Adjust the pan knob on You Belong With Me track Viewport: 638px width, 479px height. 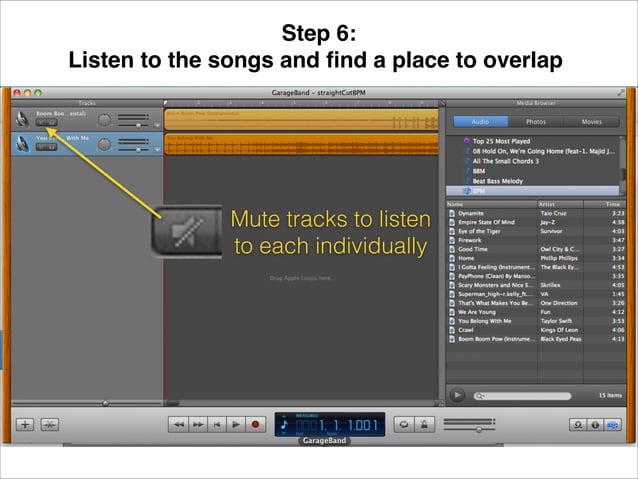(x=105, y=144)
